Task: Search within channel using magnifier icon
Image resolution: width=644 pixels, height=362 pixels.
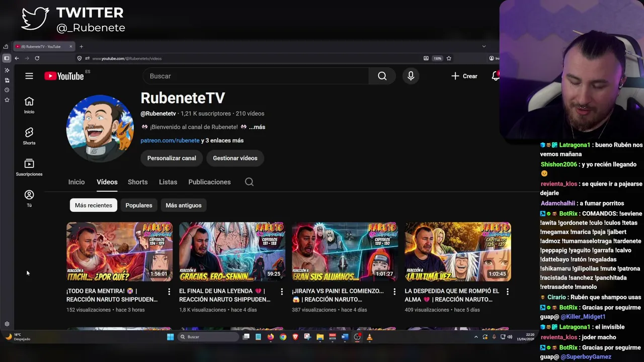Action: coord(249,182)
